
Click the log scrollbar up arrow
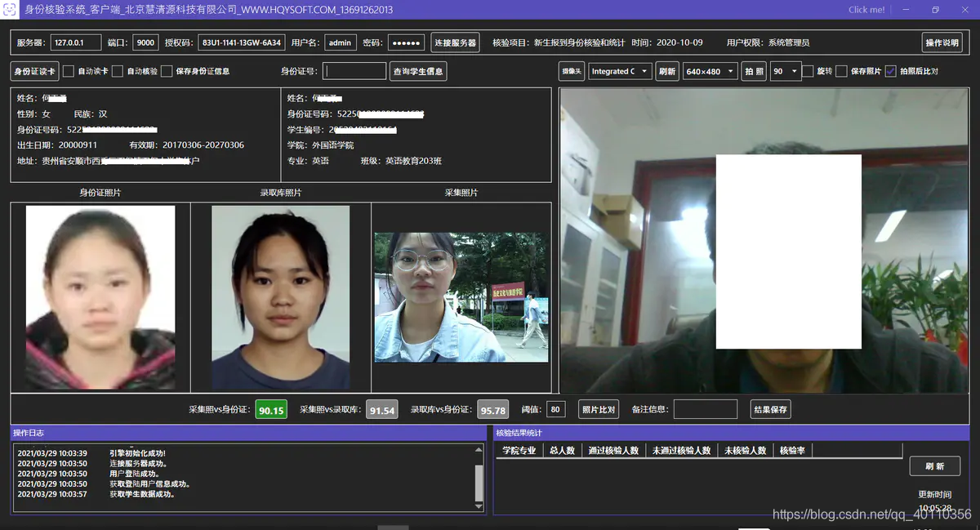[479, 450]
